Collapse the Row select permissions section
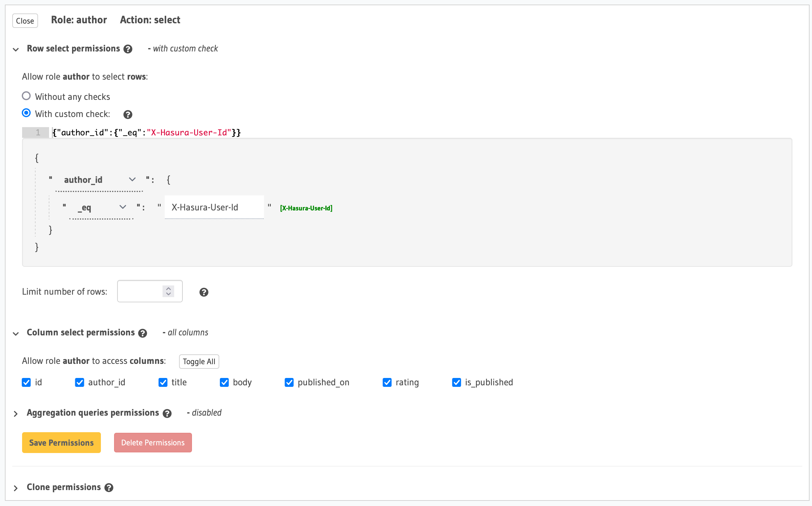Screen dimensions: 812x506 point(16,50)
